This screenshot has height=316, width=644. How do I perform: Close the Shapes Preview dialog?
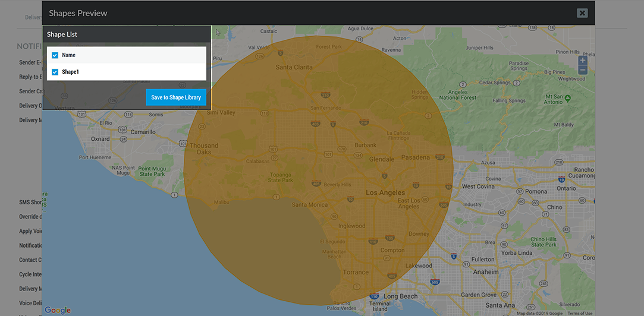[x=582, y=13]
